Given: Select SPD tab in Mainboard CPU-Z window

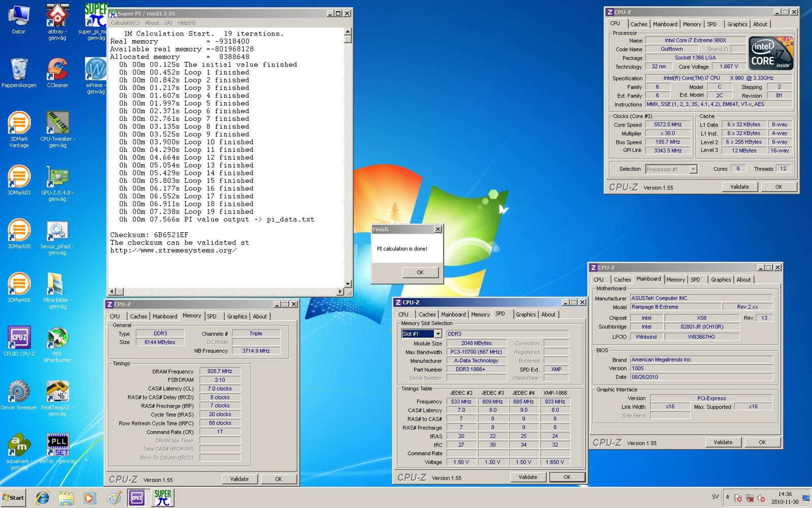Looking at the screenshot, I should pos(695,280).
